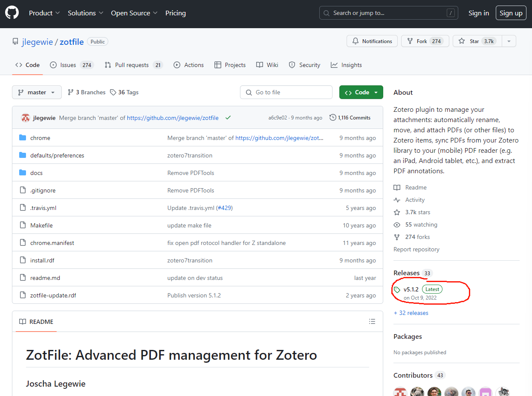Click the GitHub logo icon
Screen dimensions: 532x396
click(12, 13)
